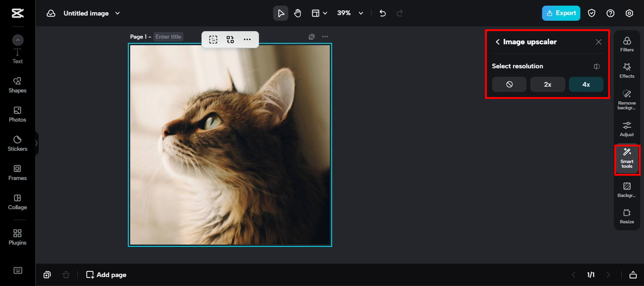
Task: Go to the next page arrow
Action: click(608, 275)
